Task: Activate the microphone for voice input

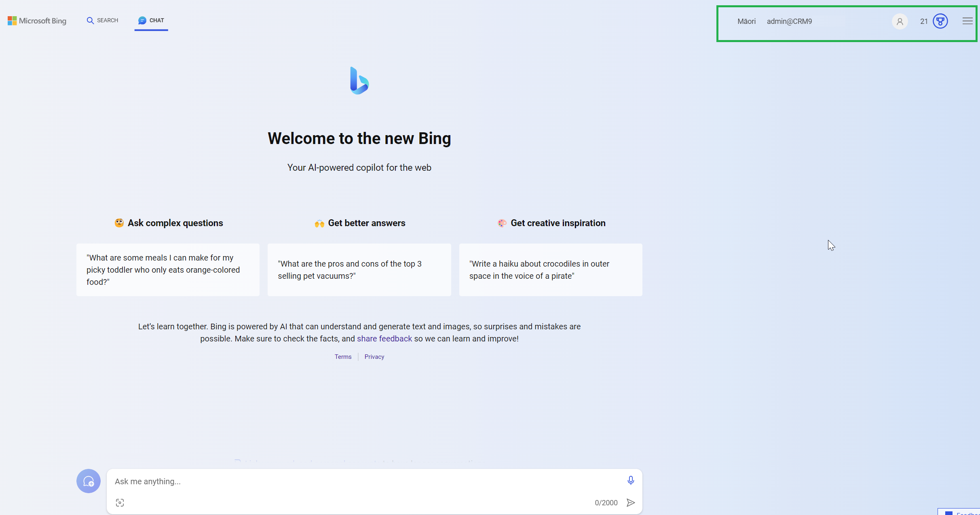Action: coord(631,481)
